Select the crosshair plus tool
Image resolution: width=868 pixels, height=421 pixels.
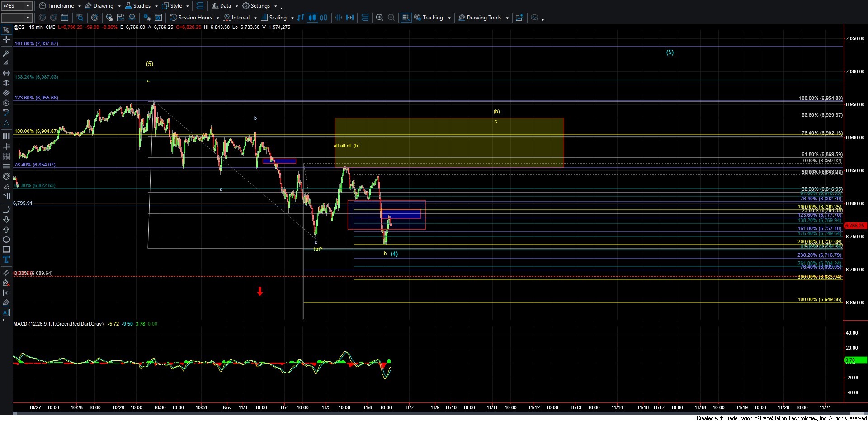click(x=6, y=40)
